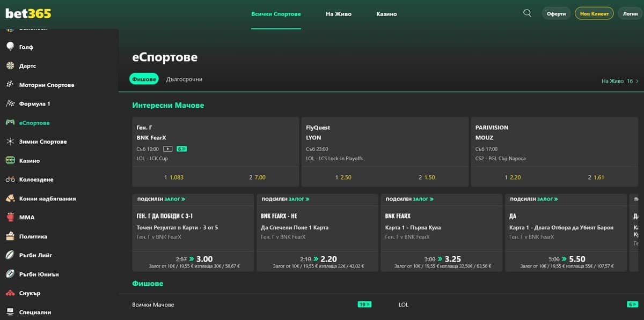Image resolution: width=644 pixels, height=320 pixels.
Task: Select odds 2.50 for FlyQuest
Action: (343, 177)
